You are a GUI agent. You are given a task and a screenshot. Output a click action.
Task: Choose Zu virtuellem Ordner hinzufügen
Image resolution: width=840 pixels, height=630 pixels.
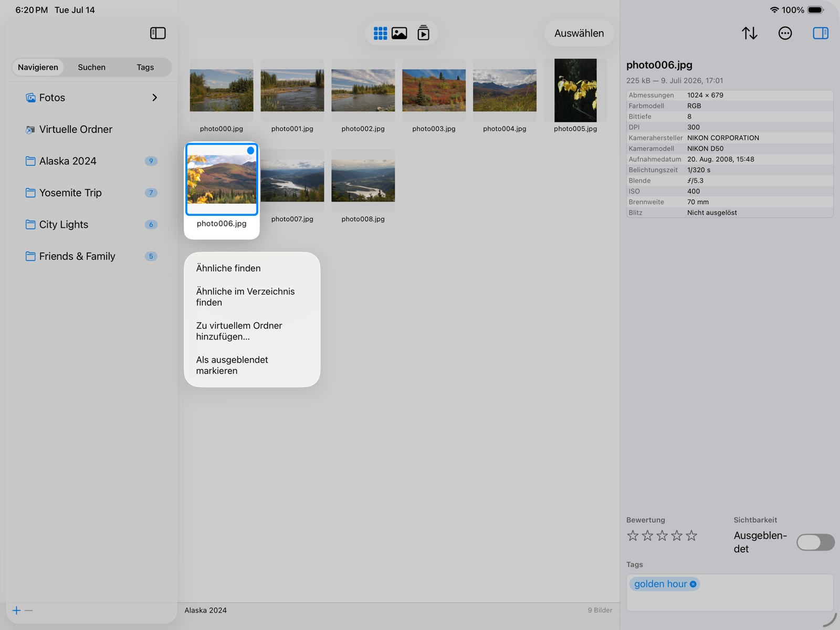click(252, 331)
